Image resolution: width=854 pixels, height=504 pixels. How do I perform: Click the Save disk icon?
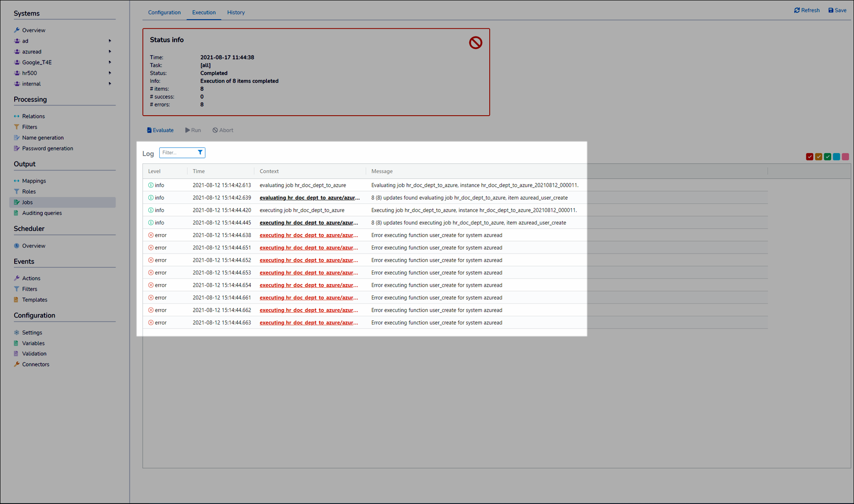coord(830,10)
